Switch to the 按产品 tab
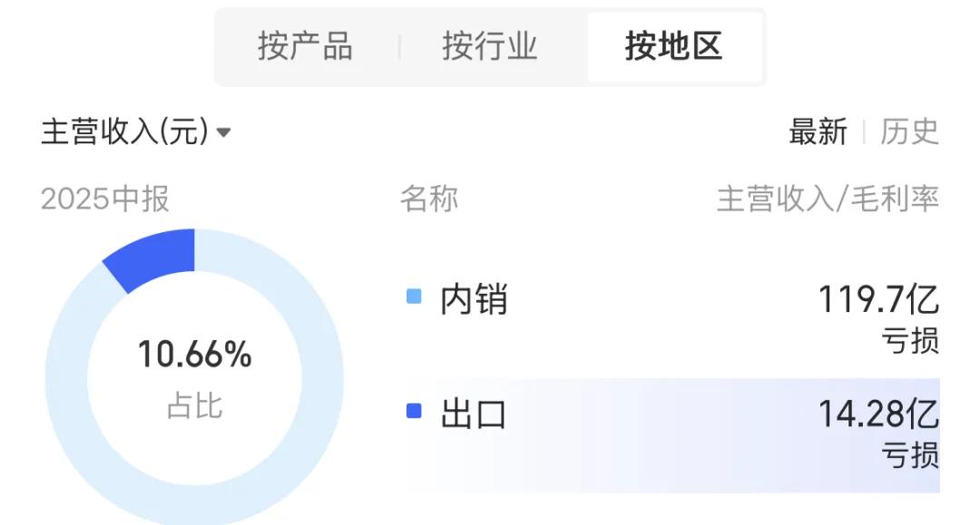Screen dimensions: 980x525 click(x=305, y=46)
